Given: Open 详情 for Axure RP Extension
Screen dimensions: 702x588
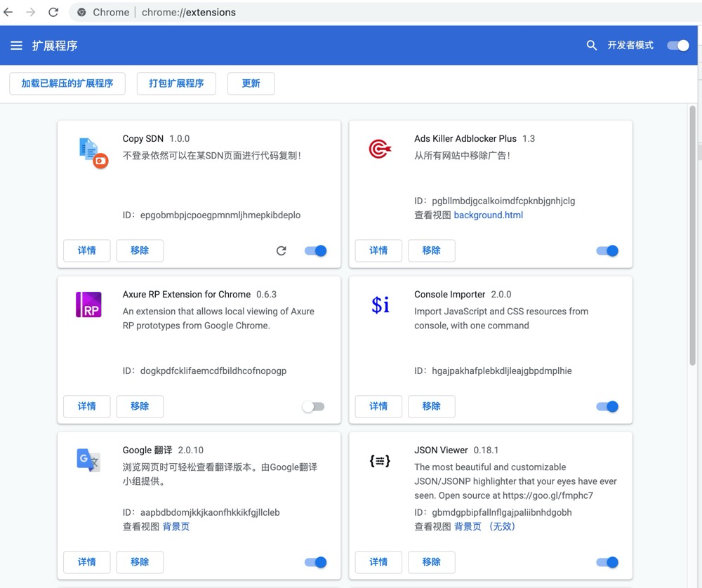Looking at the screenshot, I should (x=87, y=406).
